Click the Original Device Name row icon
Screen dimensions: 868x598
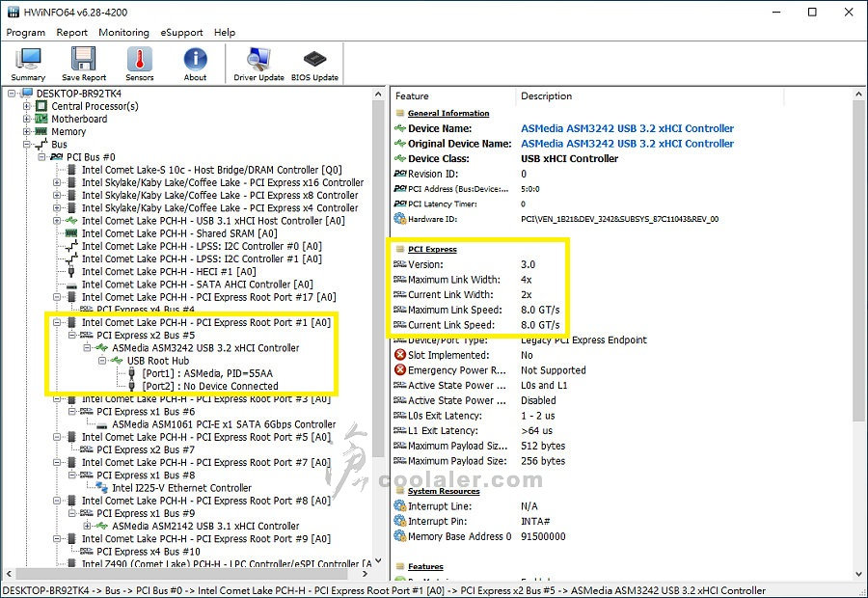click(399, 144)
